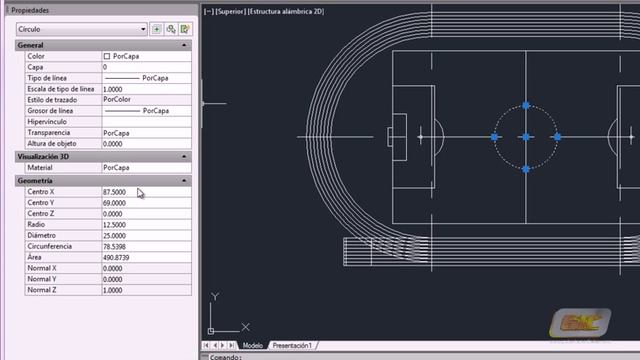
Task: Click the next-tab navigation arrow
Action: pos(223,346)
